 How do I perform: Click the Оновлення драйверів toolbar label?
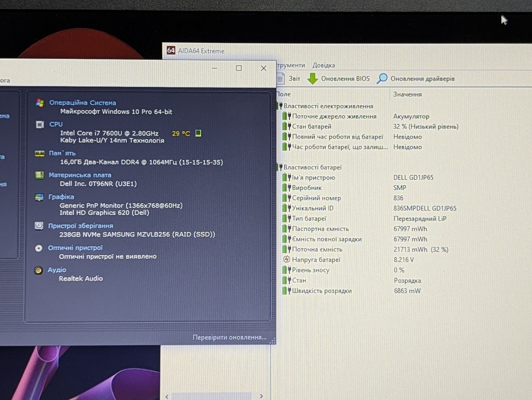click(x=422, y=79)
